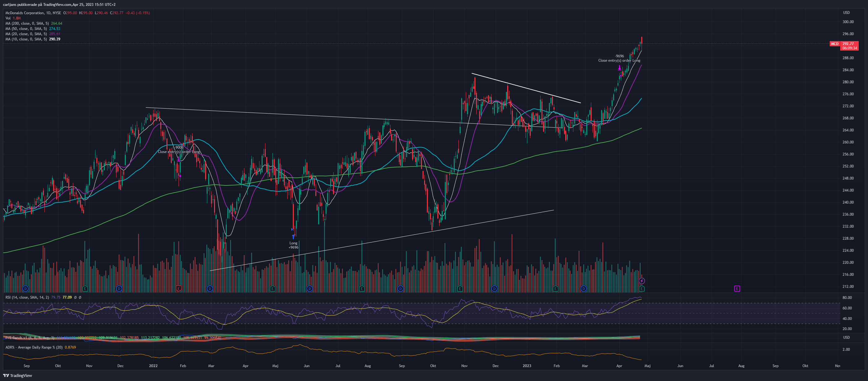868x381 pixels.
Task: Click the -9696 Close entry order label
Action: (x=619, y=58)
